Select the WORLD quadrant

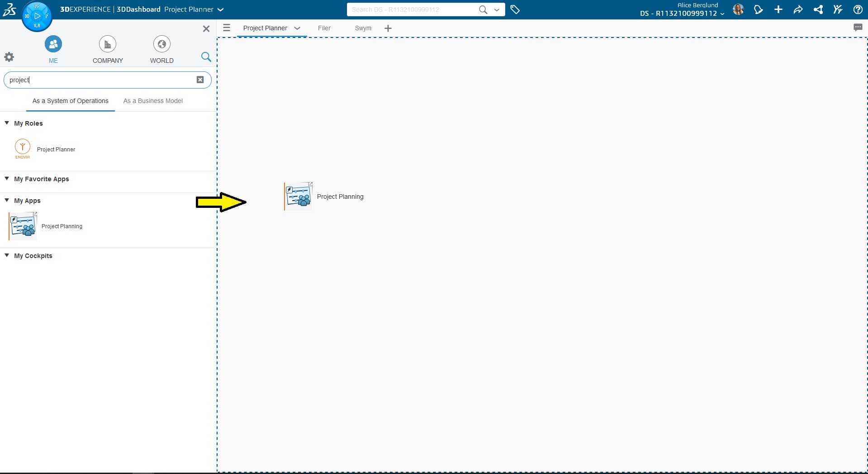tap(161, 44)
